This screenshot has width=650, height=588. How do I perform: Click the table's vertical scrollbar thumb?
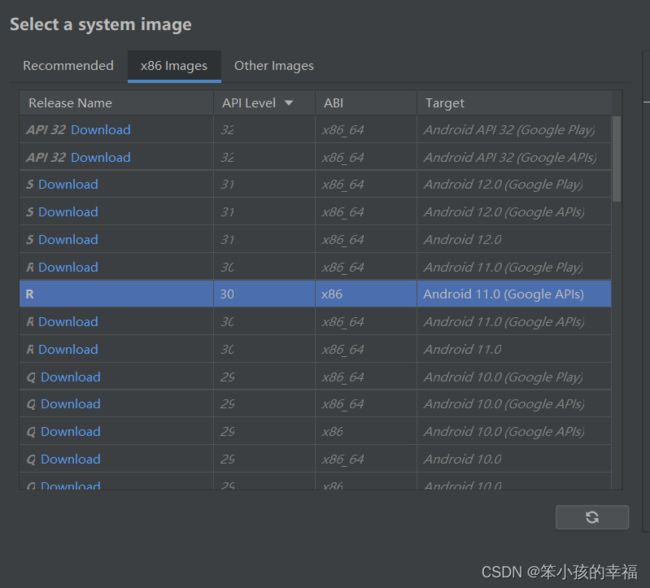tap(616, 159)
